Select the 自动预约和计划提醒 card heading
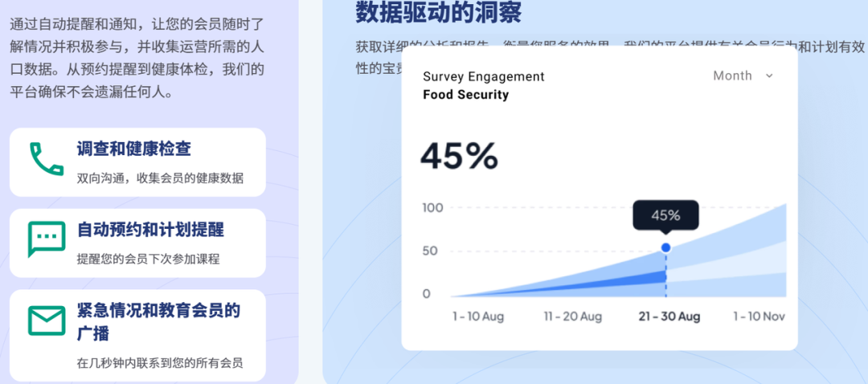Screen dimensions: 868x384 (150, 230)
